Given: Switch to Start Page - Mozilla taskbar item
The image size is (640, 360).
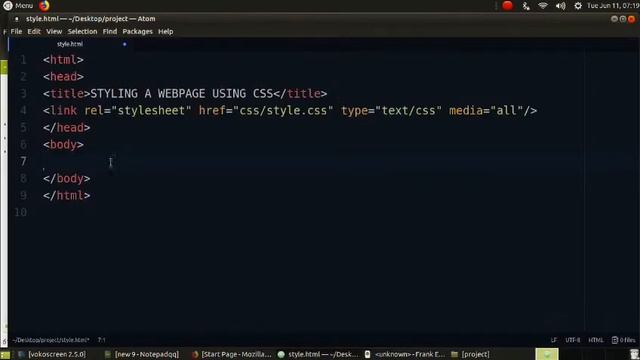Looking at the screenshot, I should [x=231, y=354].
